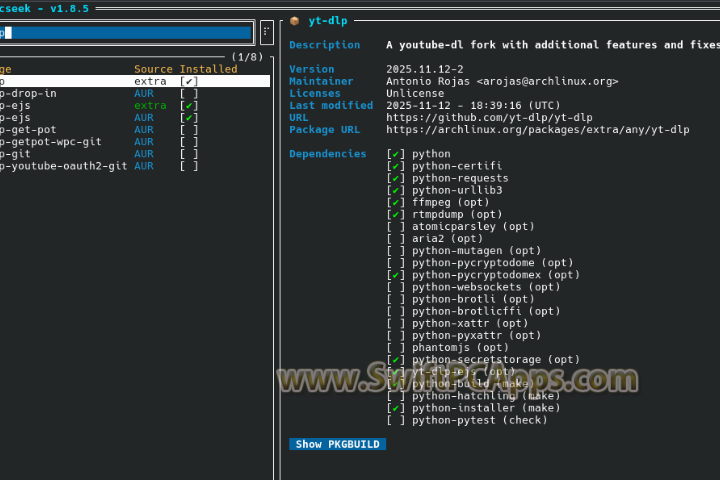The height and width of the screenshot is (480, 720).
Task: Click the version value 2025.11.12-2
Action: 425,69
